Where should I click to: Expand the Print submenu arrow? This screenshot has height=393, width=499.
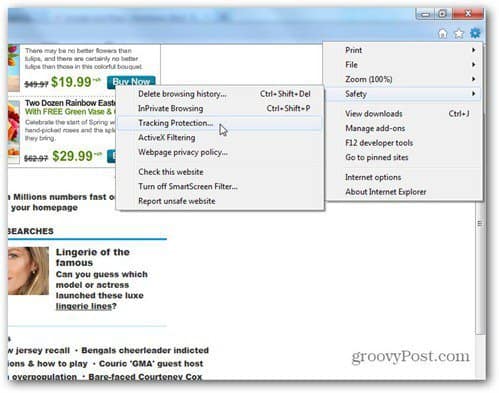(473, 50)
